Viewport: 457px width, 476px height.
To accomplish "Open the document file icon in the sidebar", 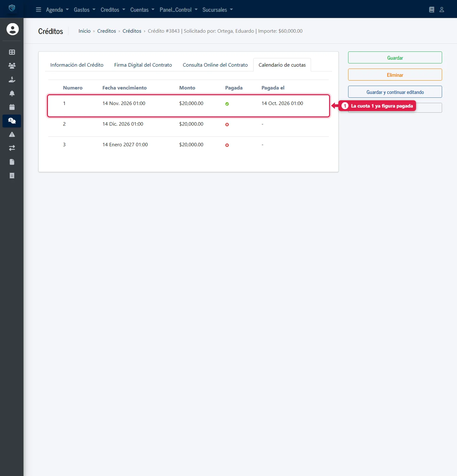I will pos(12,162).
